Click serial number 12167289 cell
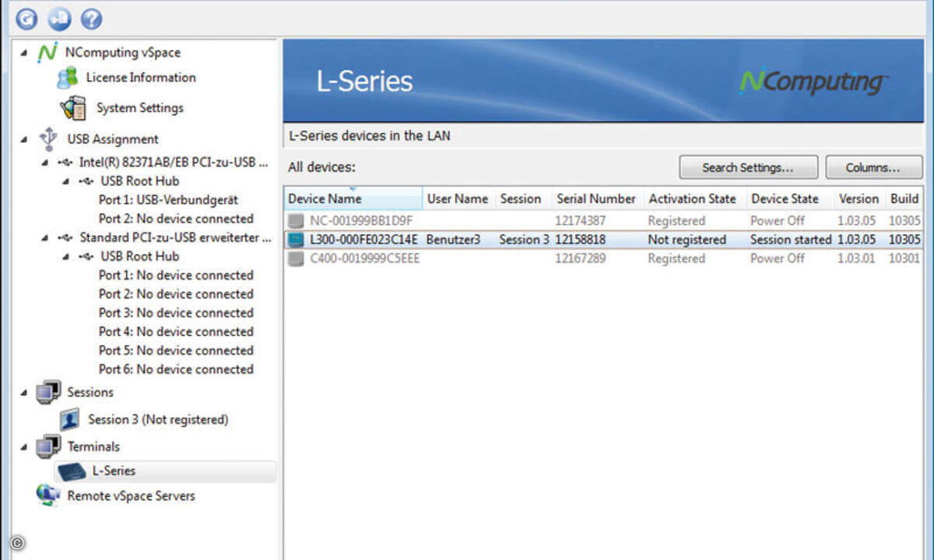The image size is (934, 560). 581,258
